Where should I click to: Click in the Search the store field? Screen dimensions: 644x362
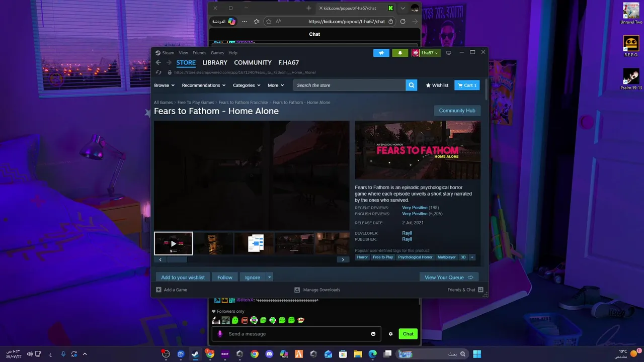pyautogui.click(x=350, y=85)
